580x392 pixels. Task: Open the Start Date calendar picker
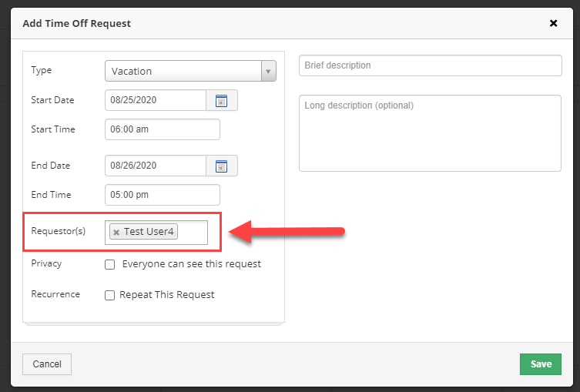pyautogui.click(x=222, y=101)
